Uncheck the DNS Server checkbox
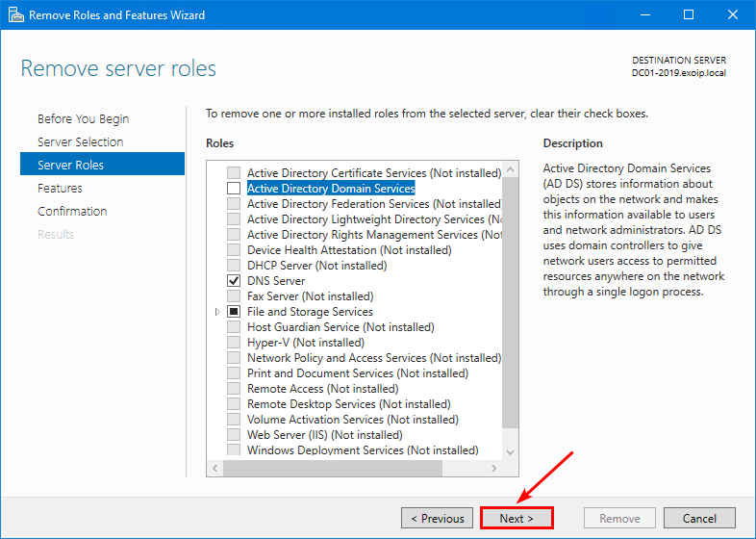 (x=234, y=281)
